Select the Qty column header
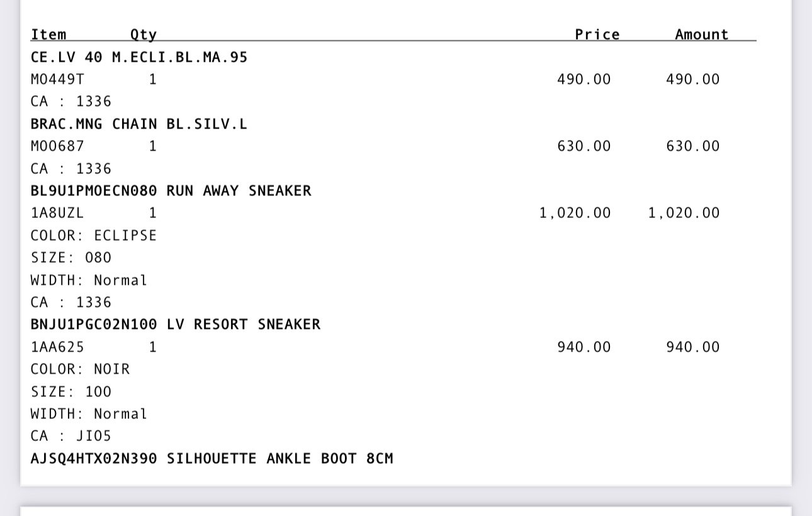Image resolution: width=812 pixels, height=516 pixels. [144, 35]
